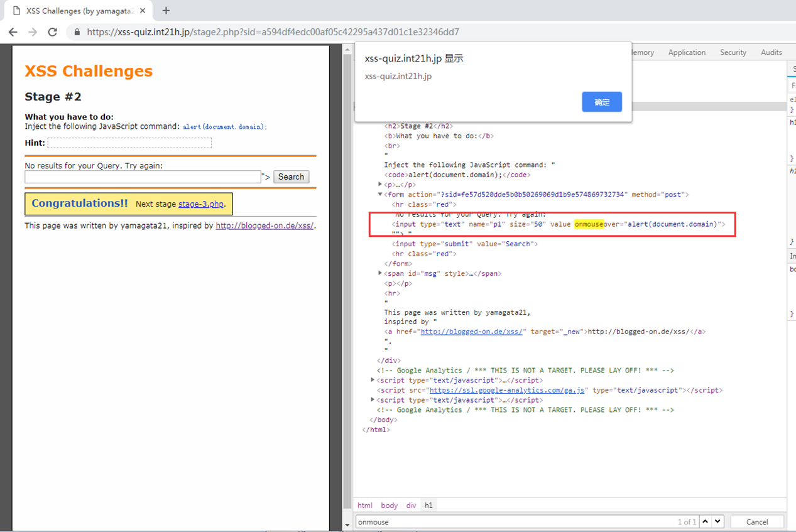Screen dimensions: 796x532
Task: Open the stage-3.php link
Action: point(201,204)
